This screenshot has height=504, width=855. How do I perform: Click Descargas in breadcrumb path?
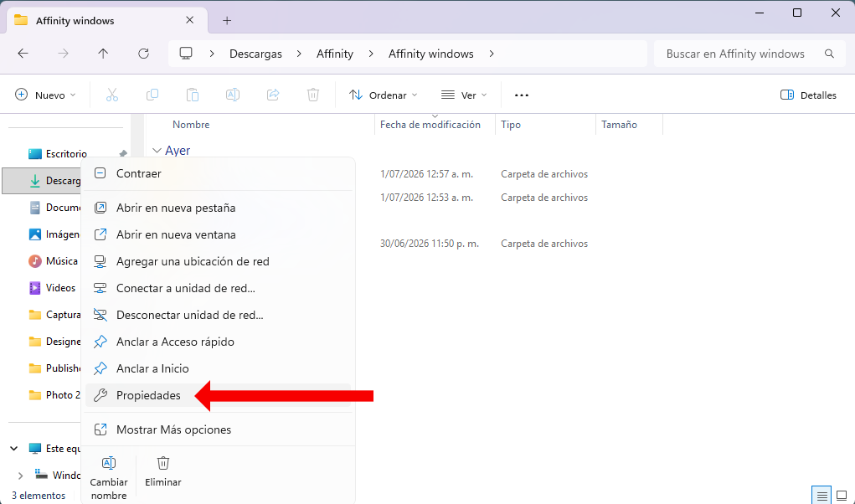coord(255,54)
